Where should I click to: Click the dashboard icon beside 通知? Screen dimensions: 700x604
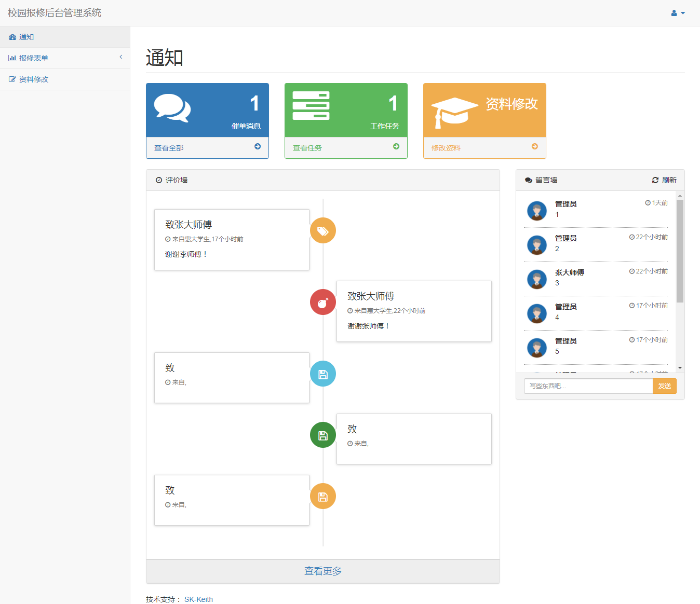coord(12,37)
